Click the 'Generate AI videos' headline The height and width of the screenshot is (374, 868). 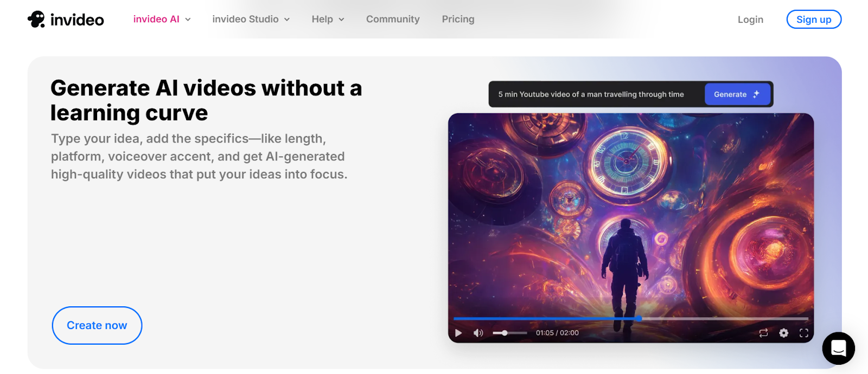206,100
